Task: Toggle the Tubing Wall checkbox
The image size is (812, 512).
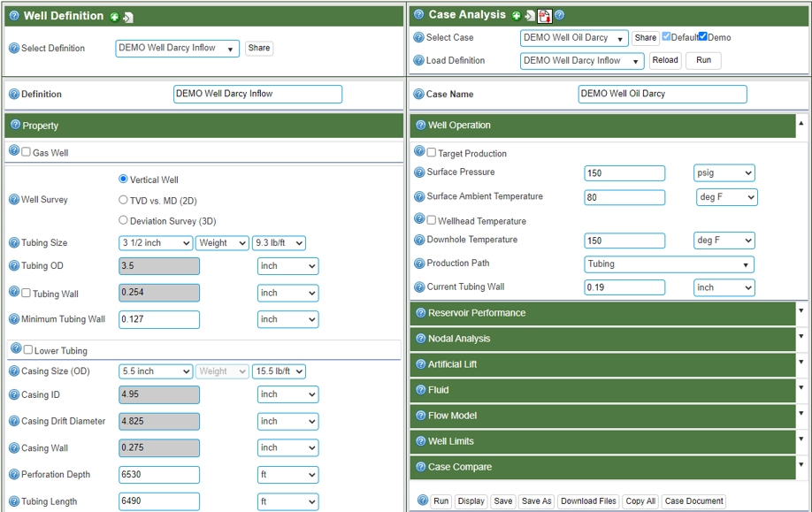Action: click(27, 293)
